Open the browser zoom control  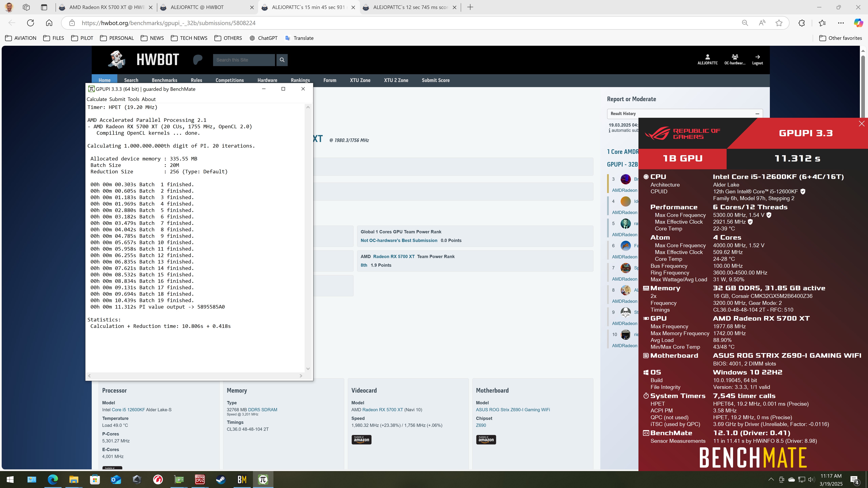coord(745,23)
